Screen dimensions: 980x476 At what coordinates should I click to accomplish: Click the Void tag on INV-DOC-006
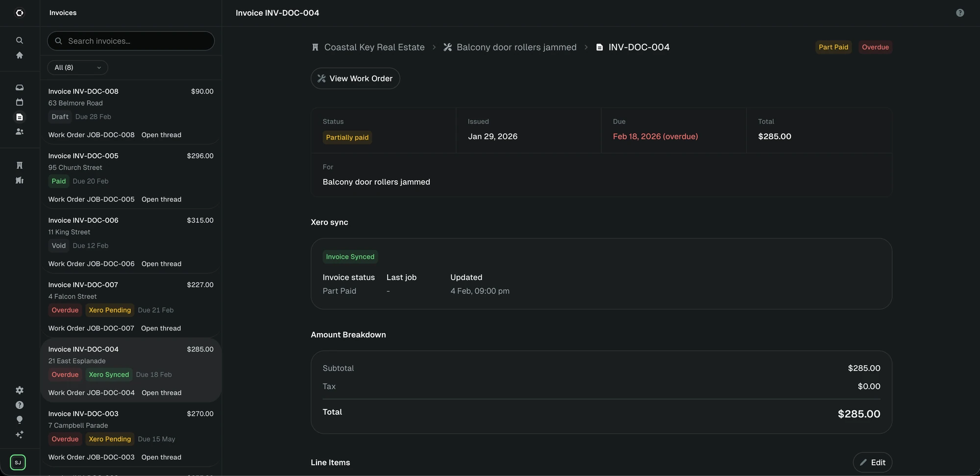[x=58, y=246]
